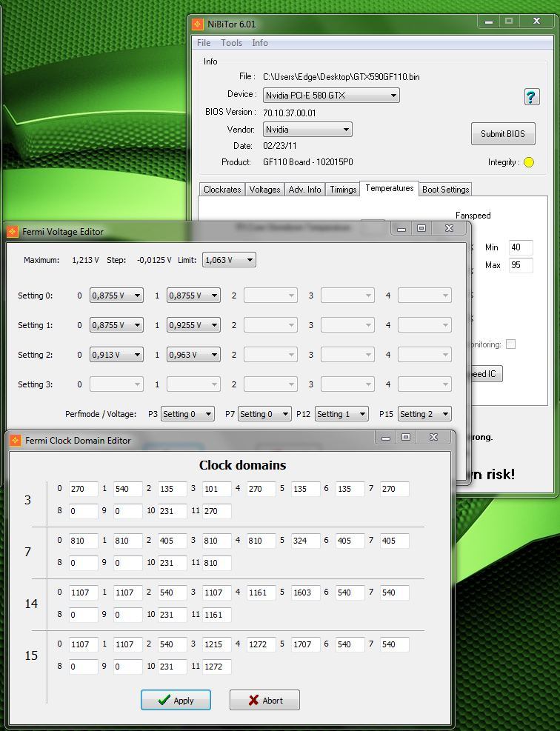The image size is (560, 731).
Task: Click the product text GF110 Board - 102015P0
Action: pos(307,162)
